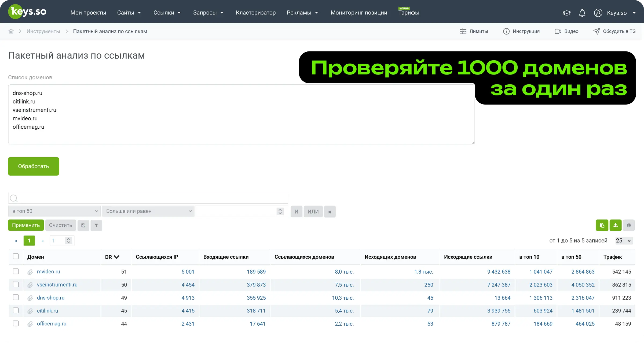Expand the Сайты menu dropdown
Viewport: 644px width, 343px height.
129,13
